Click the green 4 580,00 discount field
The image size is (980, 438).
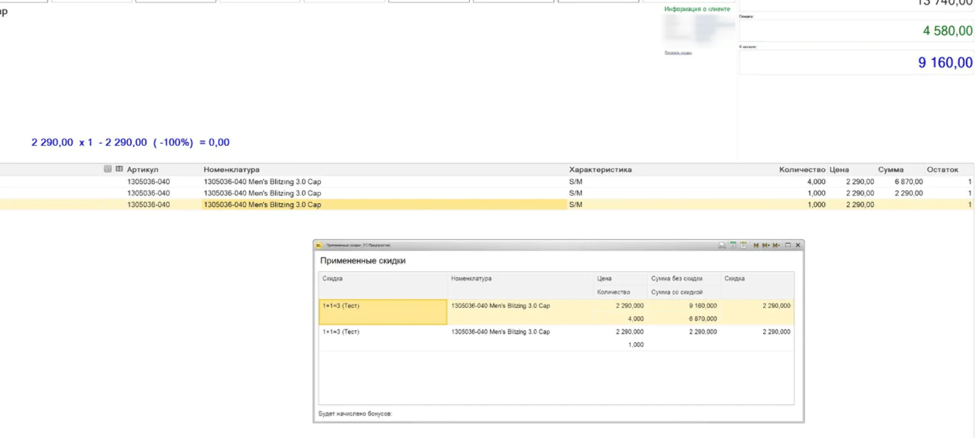click(x=856, y=31)
